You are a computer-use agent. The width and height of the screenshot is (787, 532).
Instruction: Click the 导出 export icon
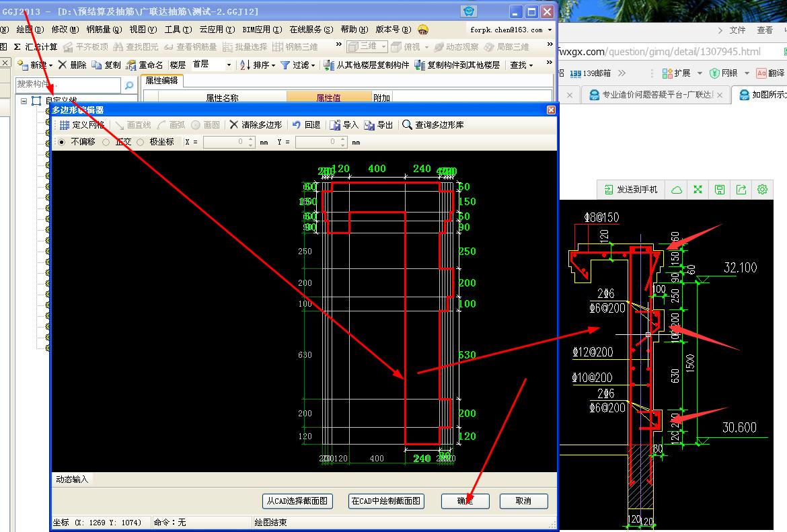[x=369, y=125]
